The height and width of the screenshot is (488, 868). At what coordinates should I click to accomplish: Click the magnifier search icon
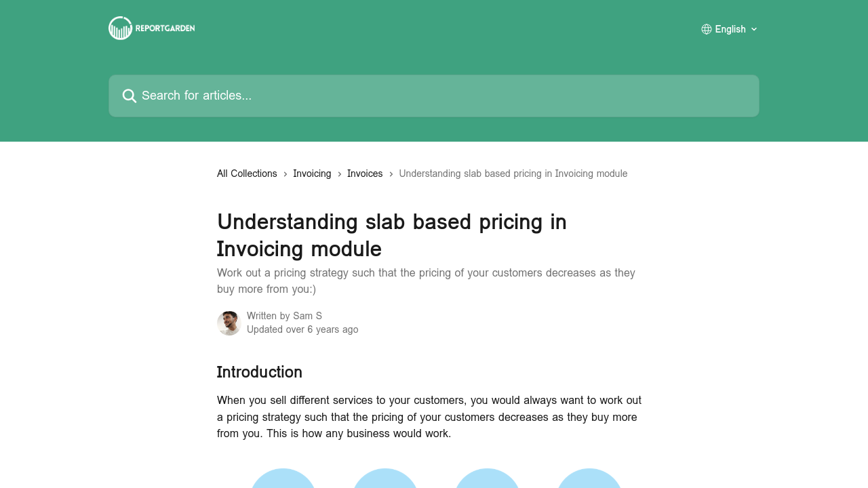point(130,96)
